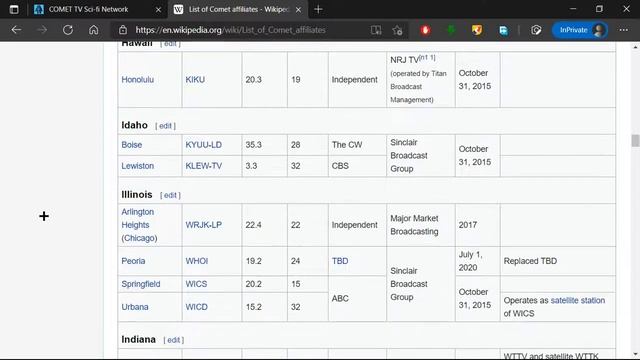Click the address bar URL
Viewport: 640px width, 360px height.
tap(231, 30)
